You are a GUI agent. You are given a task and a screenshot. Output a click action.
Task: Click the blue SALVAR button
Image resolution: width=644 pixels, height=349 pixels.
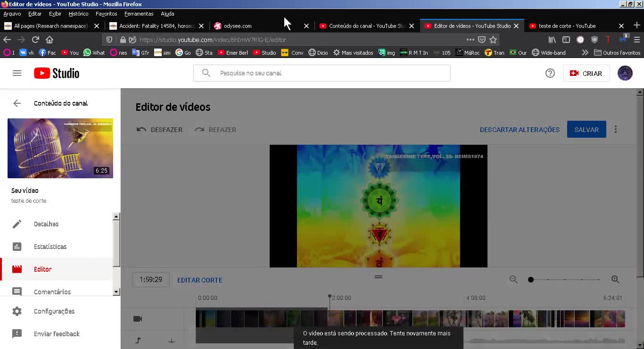click(586, 130)
